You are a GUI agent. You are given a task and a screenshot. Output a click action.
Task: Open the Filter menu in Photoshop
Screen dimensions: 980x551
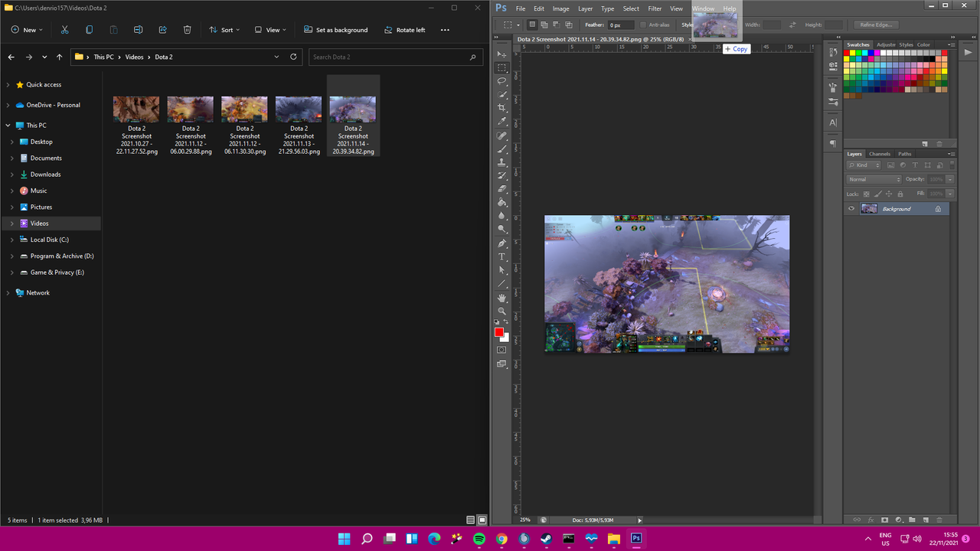pyautogui.click(x=655, y=8)
